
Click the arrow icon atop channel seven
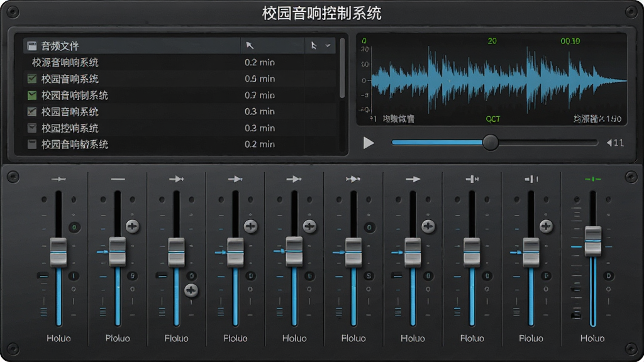[x=413, y=179]
